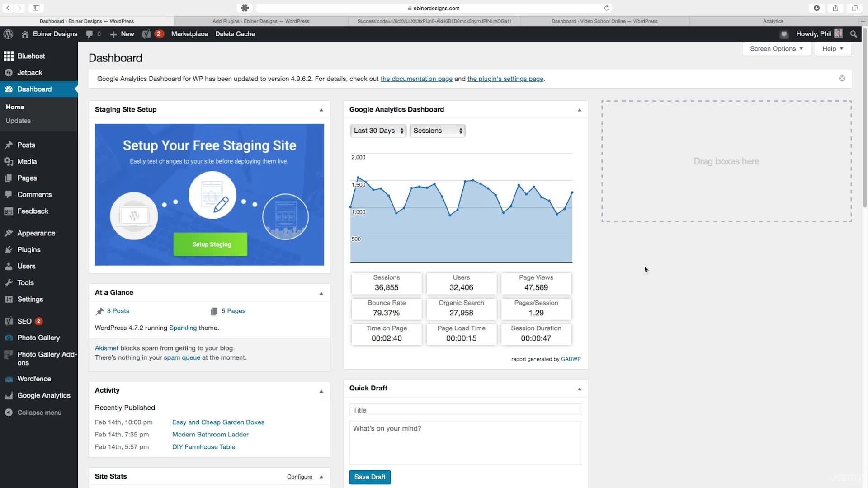The image size is (868, 488).
Task: Open Marketplace in admin bar
Action: (189, 34)
